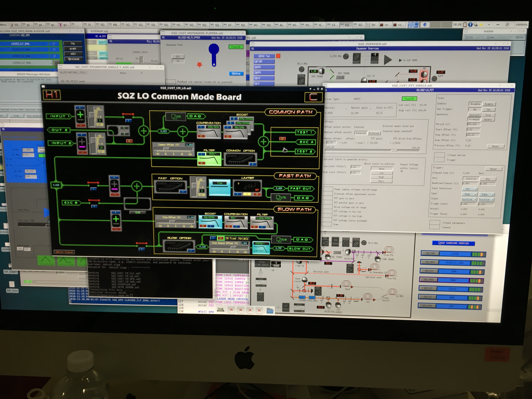Viewport: 532px width, 399px height.
Task: Click the log button in the guardian window
Action: click(x=73, y=43)
